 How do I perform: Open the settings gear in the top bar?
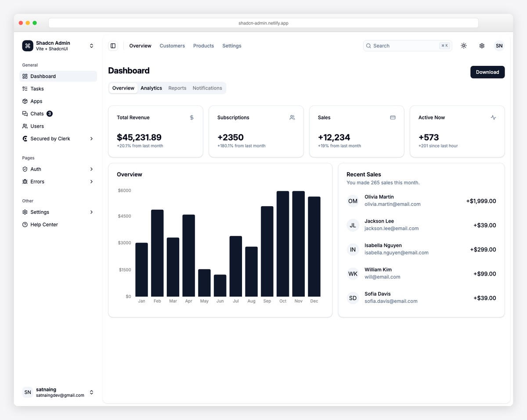click(x=481, y=46)
